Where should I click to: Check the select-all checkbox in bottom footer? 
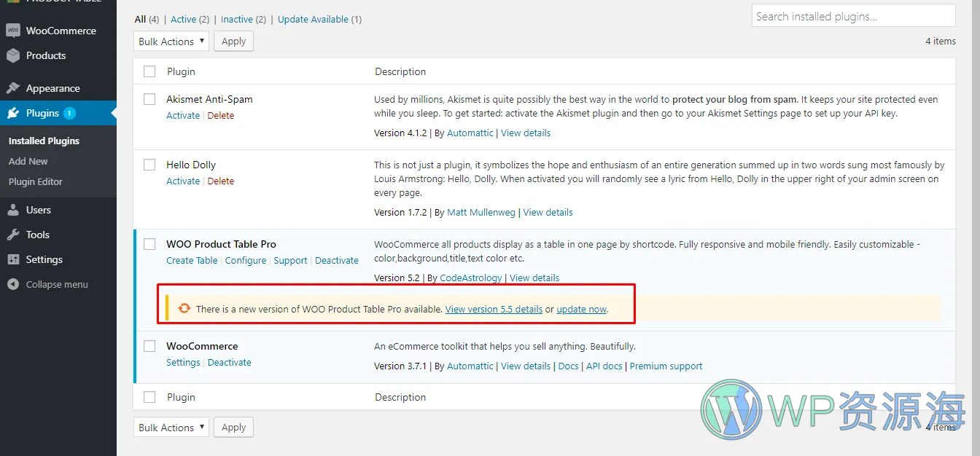tap(149, 397)
